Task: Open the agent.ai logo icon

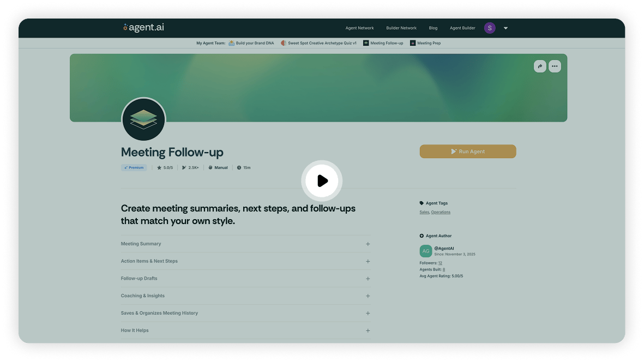Action: pos(124,27)
